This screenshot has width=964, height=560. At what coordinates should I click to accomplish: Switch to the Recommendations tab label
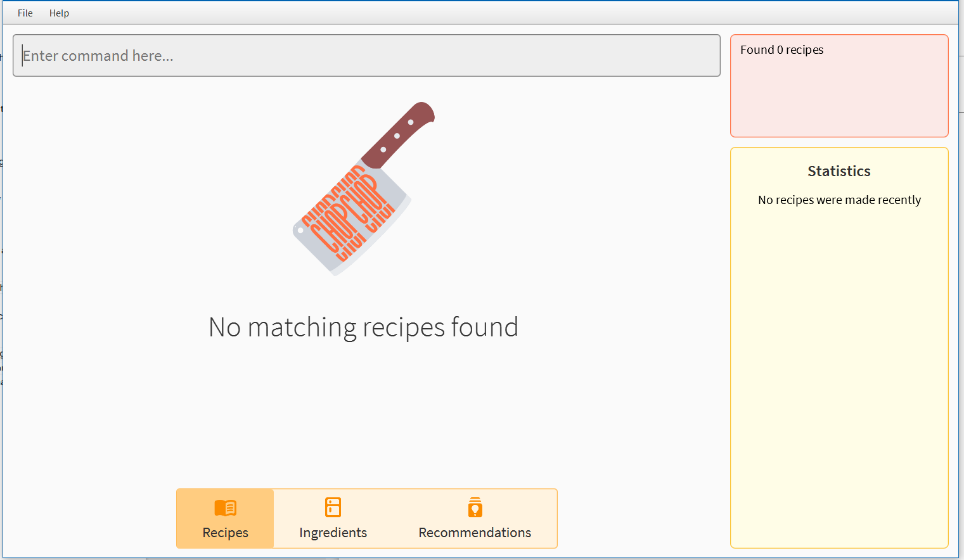pos(475,533)
